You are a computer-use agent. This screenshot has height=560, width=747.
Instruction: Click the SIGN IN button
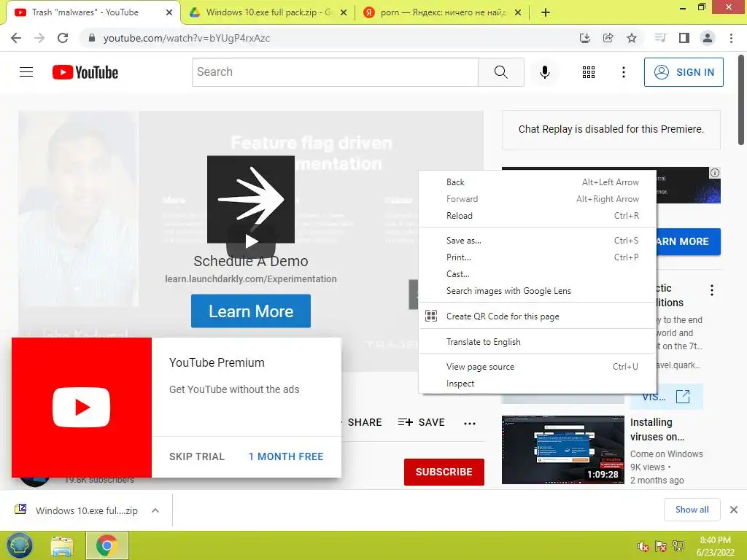684,72
